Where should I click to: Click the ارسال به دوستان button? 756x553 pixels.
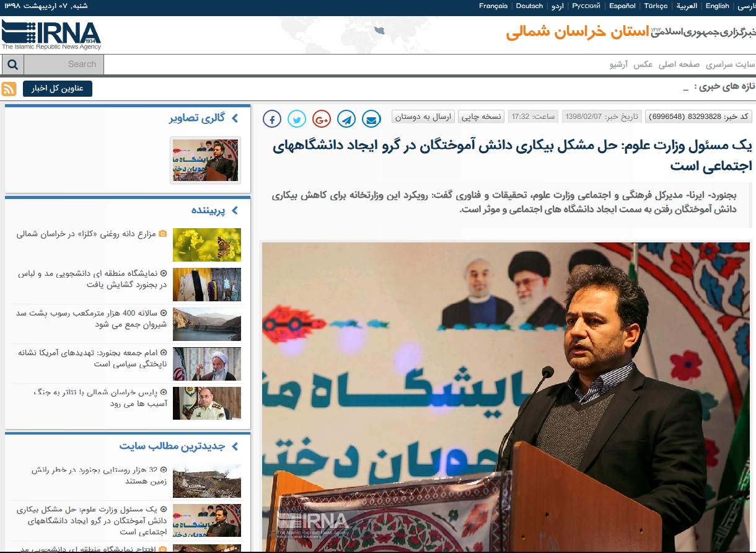(423, 117)
